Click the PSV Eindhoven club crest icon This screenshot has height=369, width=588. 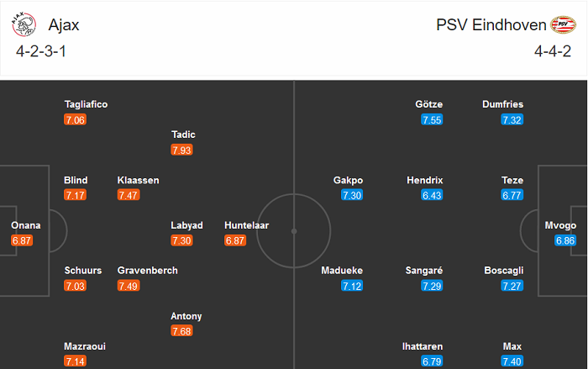pyautogui.click(x=563, y=25)
